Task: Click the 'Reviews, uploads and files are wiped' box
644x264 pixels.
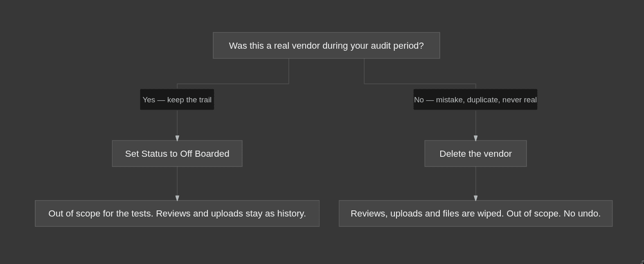Action: coord(475,213)
